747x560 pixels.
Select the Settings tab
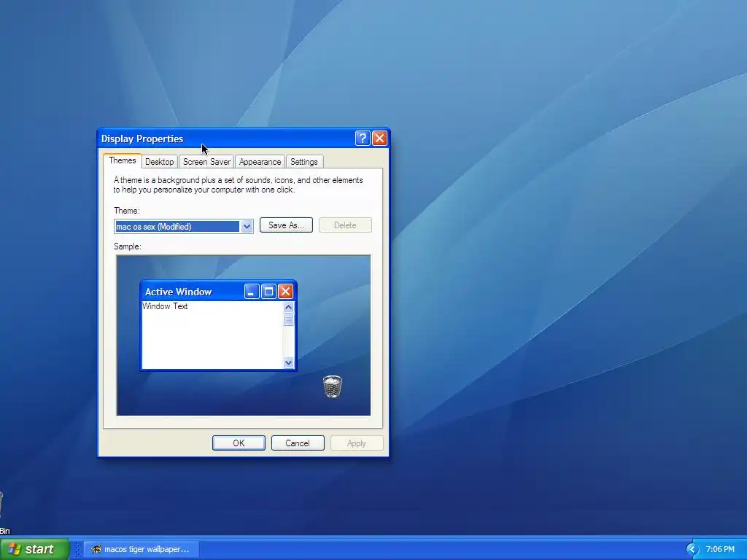[x=304, y=161]
